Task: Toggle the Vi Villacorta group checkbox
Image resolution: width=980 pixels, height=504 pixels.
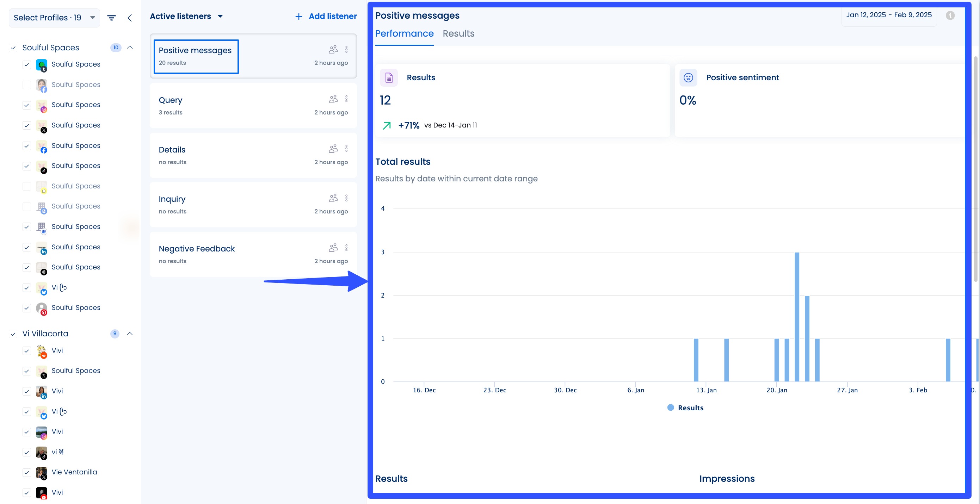Action: (13, 334)
